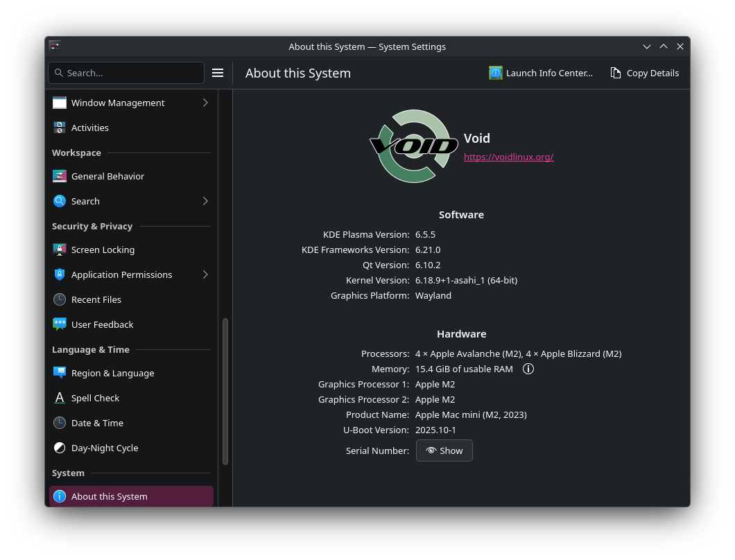Expand Window Management subcategories
Image resolution: width=735 pixels, height=560 pixels.
[x=205, y=103]
